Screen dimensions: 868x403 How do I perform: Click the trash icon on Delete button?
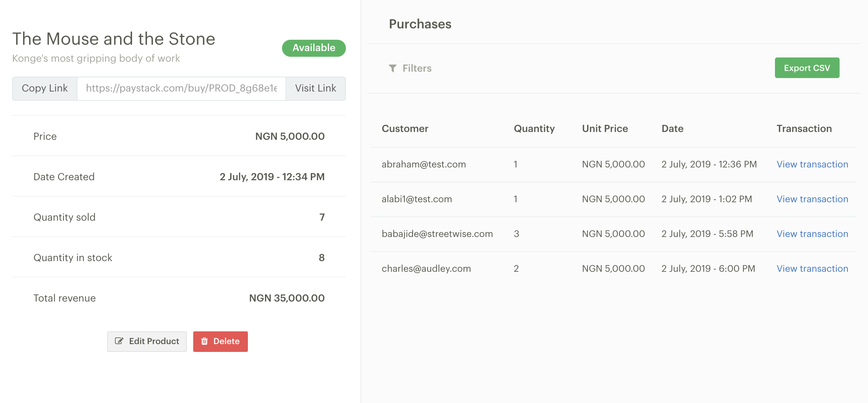(x=205, y=341)
